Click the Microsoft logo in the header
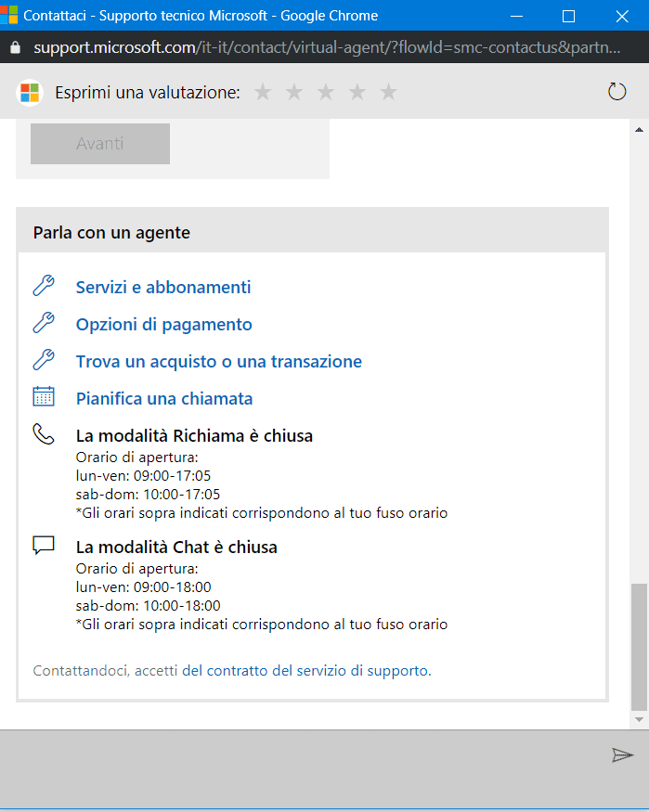Viewport: 649px width, 812px height. 30,93
